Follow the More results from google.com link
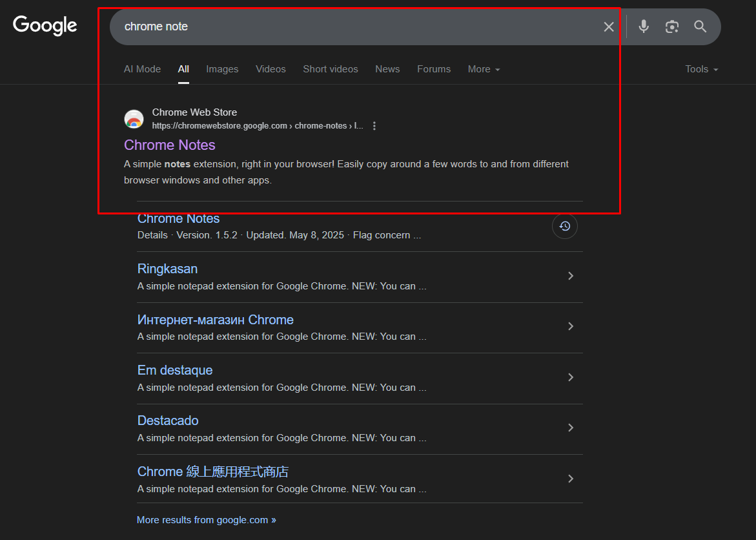 pyautogui.click(x=207, y=520)
